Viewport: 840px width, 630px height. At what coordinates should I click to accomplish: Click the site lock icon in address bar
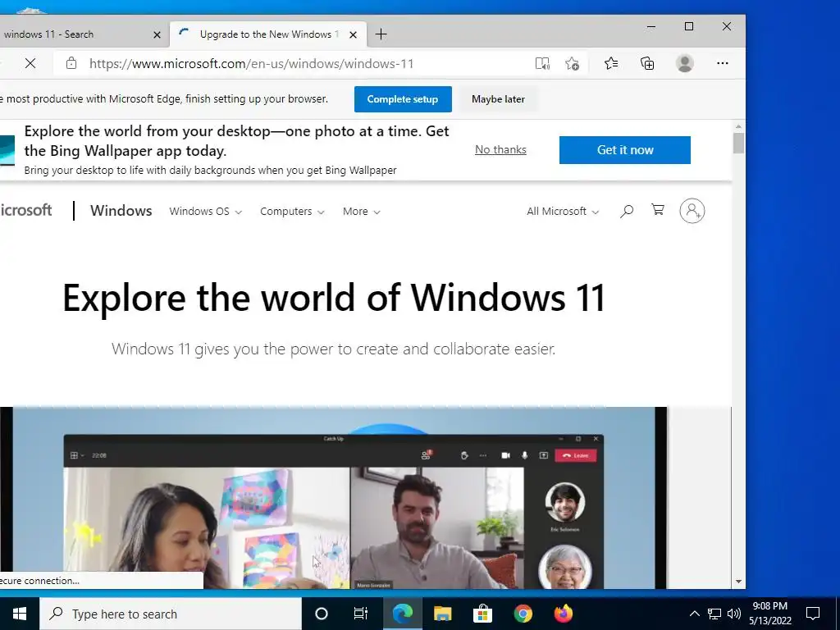coord(71,64)
